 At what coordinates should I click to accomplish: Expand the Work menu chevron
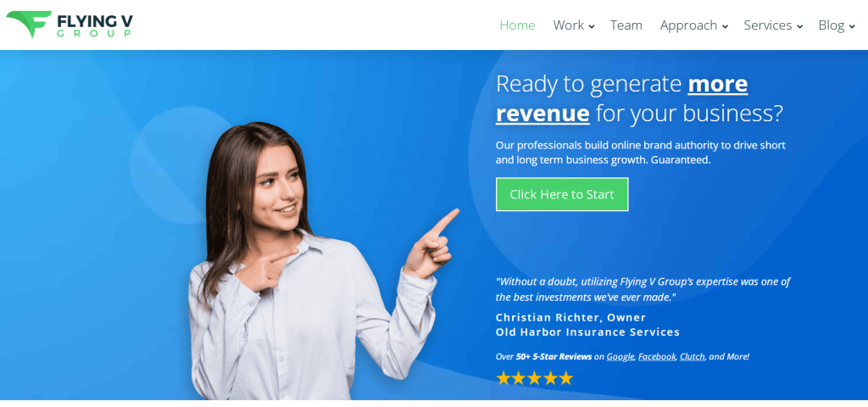(591, 26)
